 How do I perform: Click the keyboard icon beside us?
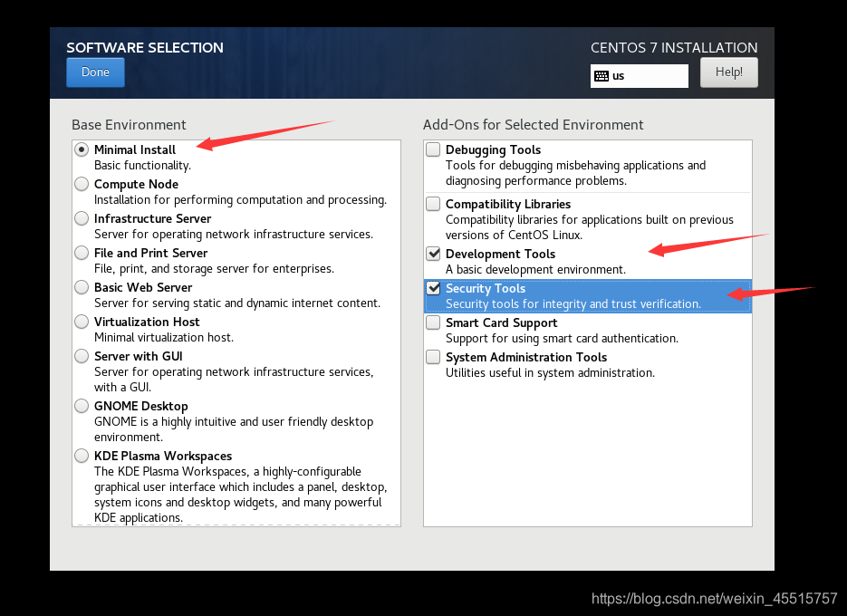point(602,76)
